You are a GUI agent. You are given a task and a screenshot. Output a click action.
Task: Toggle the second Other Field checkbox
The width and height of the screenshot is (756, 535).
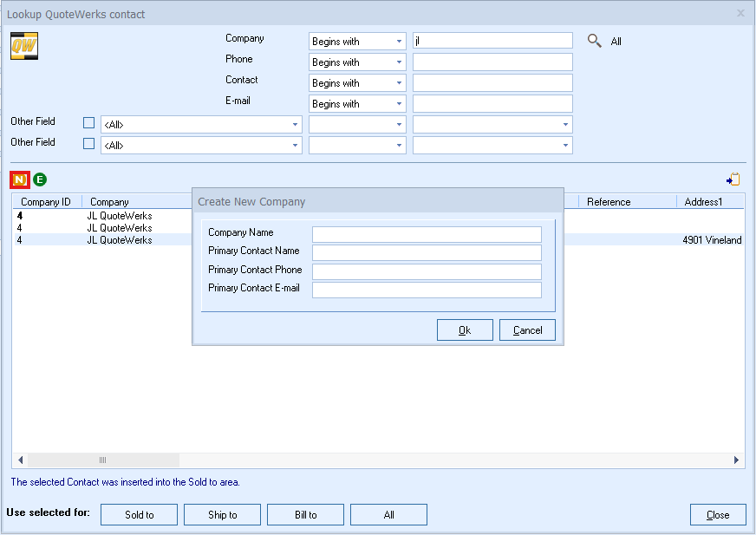coord(88,143)
